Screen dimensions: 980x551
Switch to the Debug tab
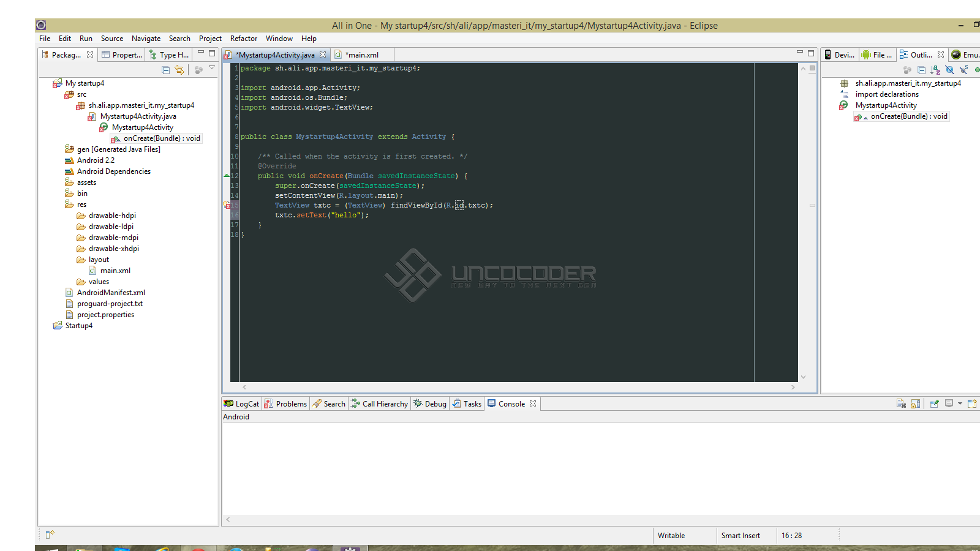click(x=430, y=403)
